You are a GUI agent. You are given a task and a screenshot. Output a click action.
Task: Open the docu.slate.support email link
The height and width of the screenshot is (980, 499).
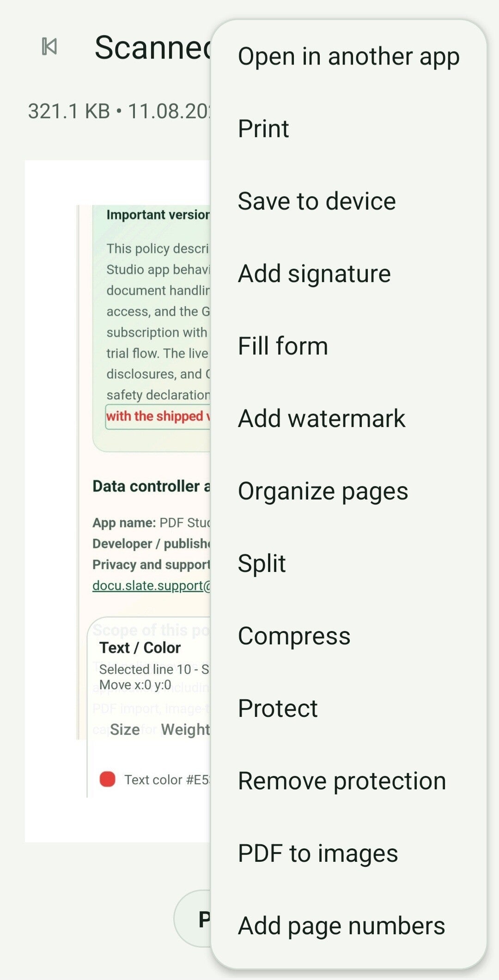(x=152, y=585)
